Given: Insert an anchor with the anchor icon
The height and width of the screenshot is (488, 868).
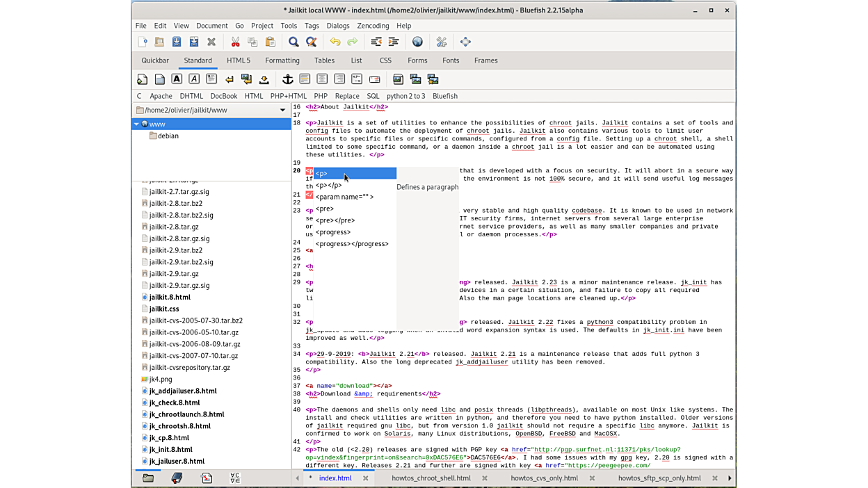Looking at the screenshot, I should (288, 79).
